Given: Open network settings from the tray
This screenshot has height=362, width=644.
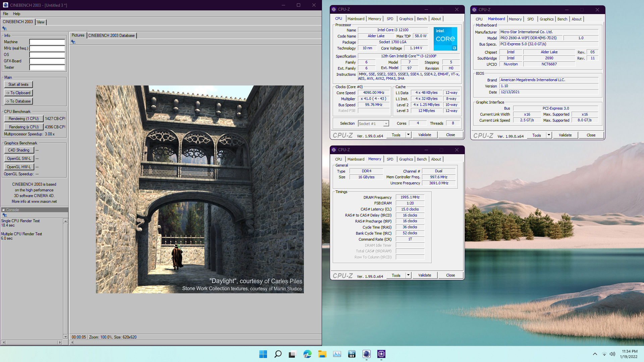Looking at the screenshot, I should pyautogui.click(x=604, y=354).
